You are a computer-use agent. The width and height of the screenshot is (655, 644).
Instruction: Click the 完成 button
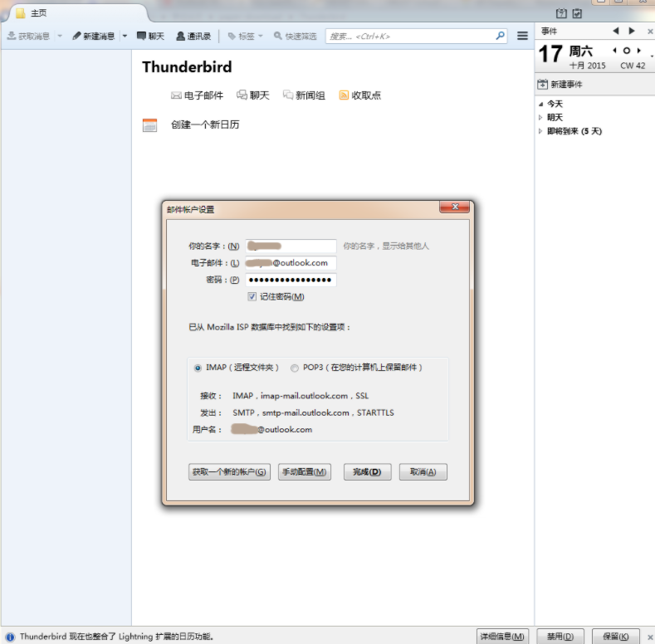366,472
